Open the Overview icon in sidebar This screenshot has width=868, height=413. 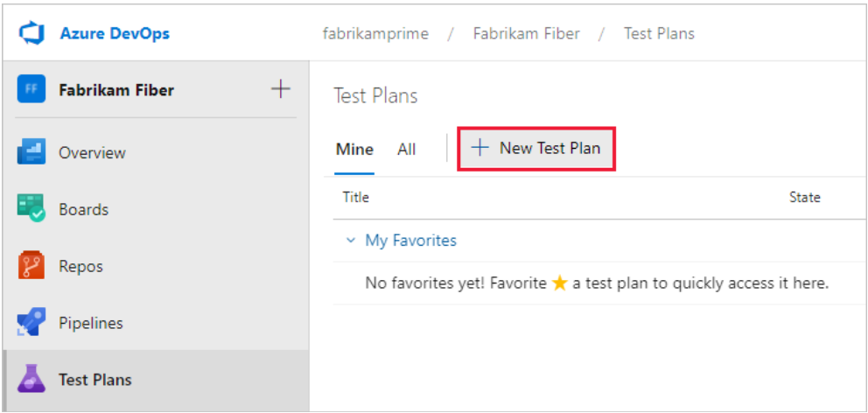(31, 152)
